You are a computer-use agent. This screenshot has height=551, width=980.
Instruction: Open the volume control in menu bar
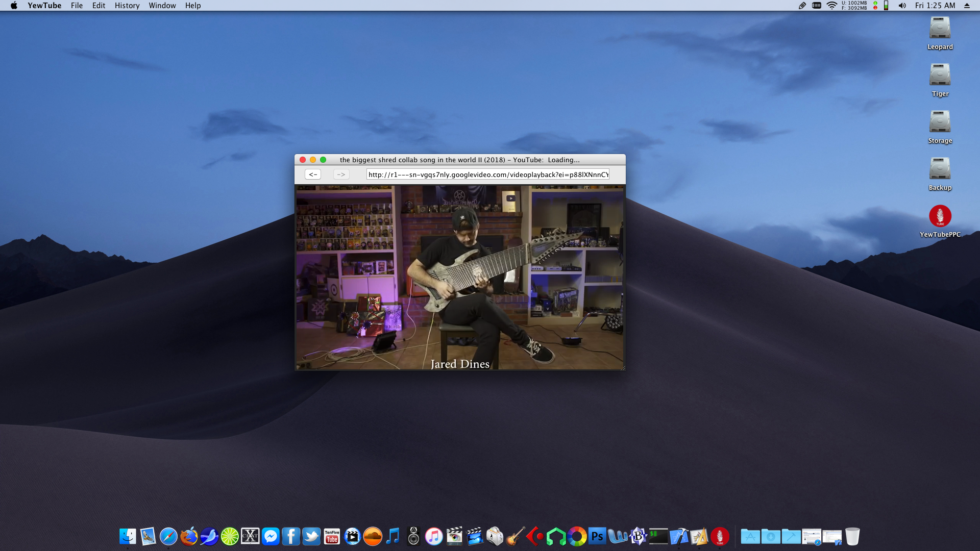[x=902, y=6]
